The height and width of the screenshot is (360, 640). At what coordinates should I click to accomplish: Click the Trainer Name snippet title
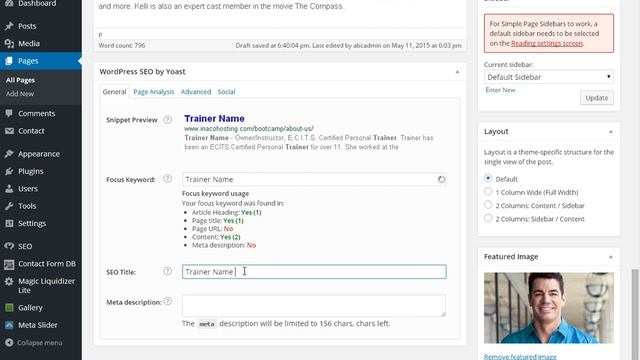[x=214, y=119]
